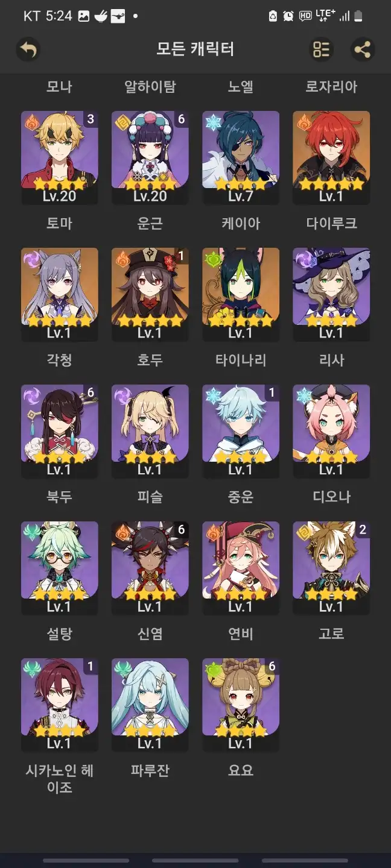Select 각청 character portrait
The width and height of the screenshot is (391, 868).
point(59,295)
